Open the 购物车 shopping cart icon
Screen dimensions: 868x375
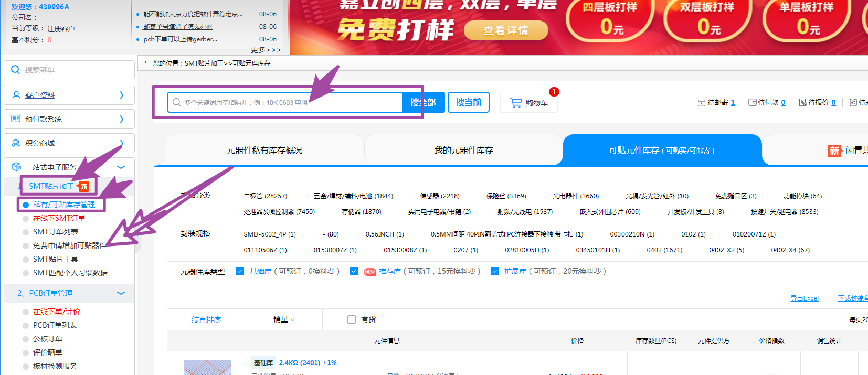click(516, 103)
